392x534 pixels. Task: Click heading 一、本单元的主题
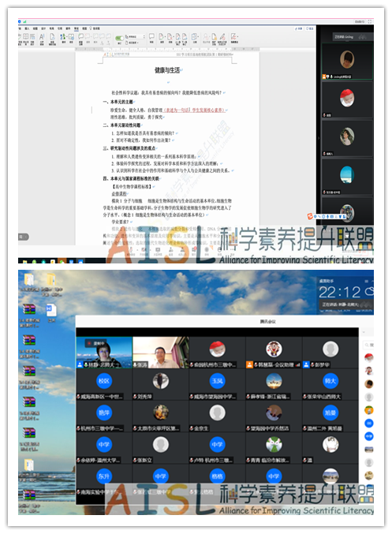(x=118, y=102)
